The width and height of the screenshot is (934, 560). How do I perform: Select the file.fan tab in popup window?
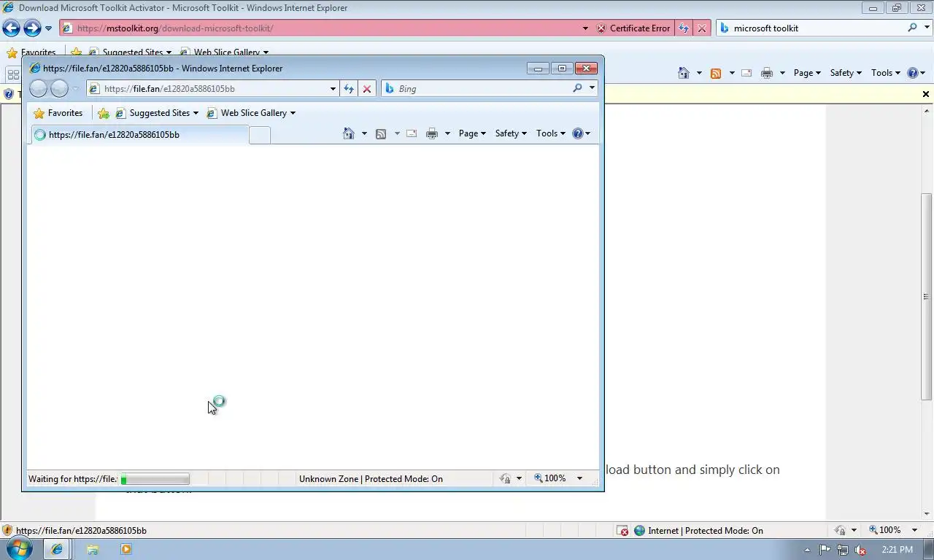(139, 135)
